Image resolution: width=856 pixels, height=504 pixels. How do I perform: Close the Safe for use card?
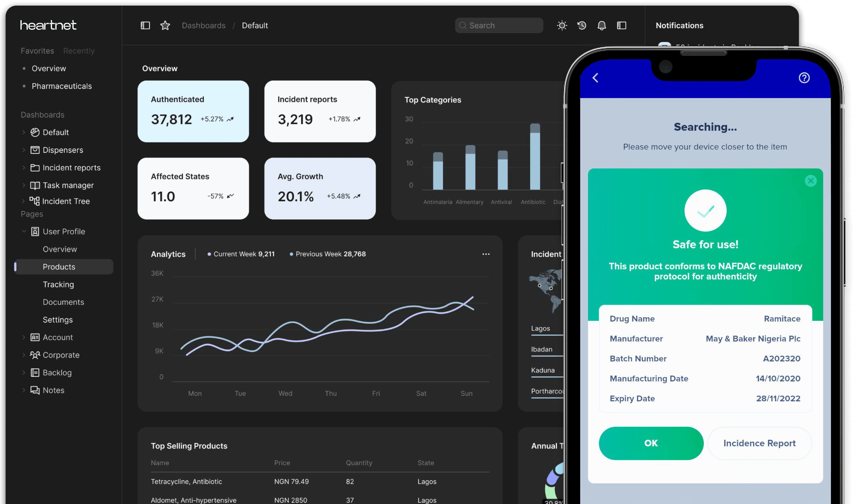click(x=810, y=181)
